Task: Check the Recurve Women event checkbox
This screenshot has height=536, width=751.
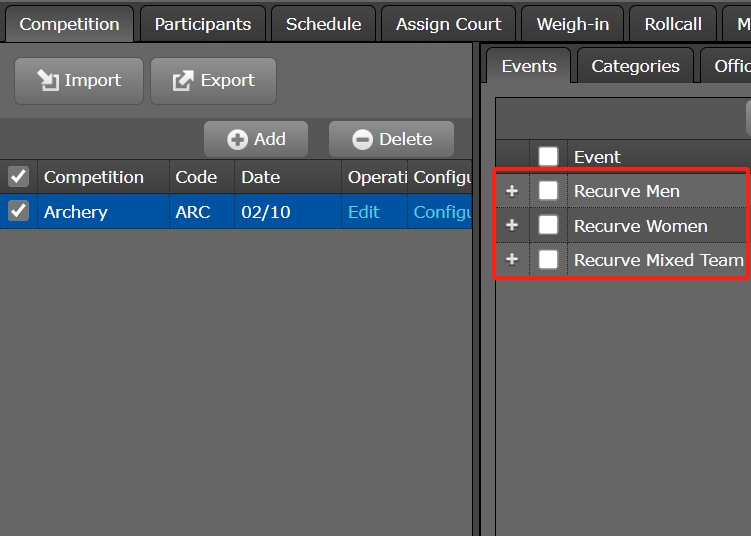Action: [548, 226]
